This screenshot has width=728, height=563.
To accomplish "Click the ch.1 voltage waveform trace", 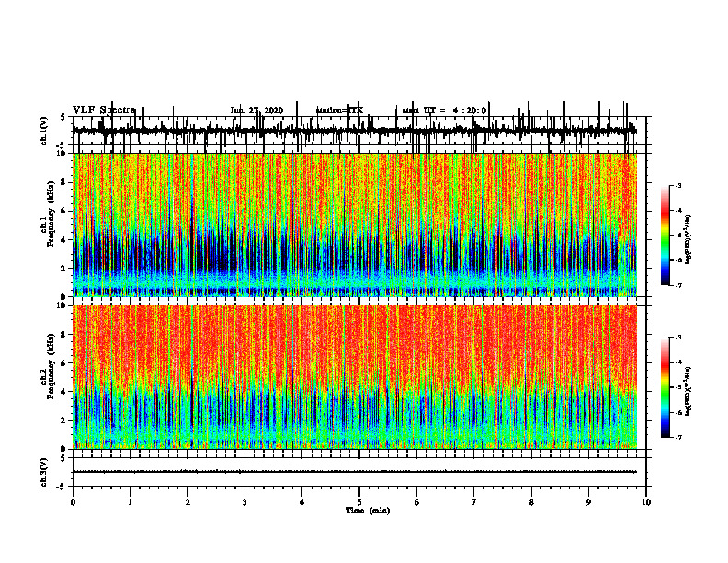I will (x=354, y=131).
